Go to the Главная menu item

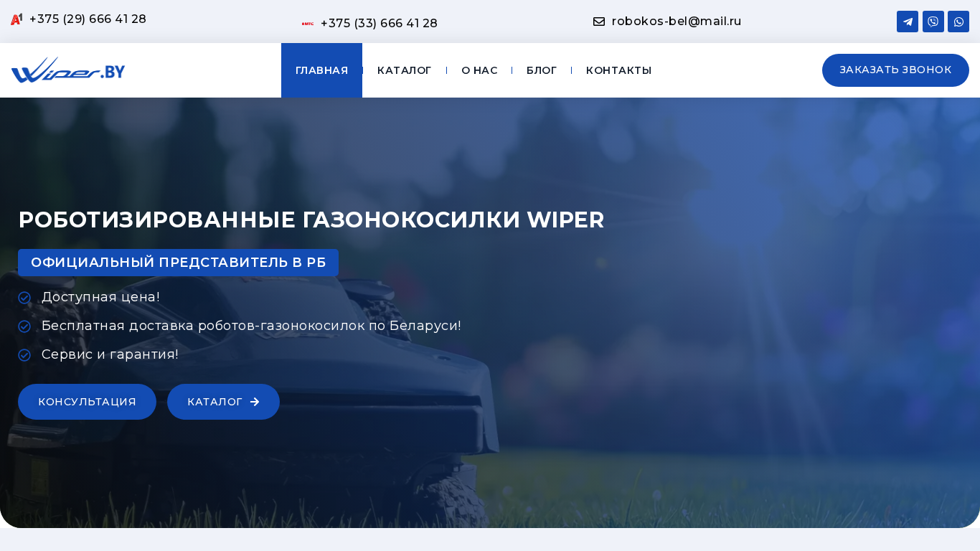point(321,70)
